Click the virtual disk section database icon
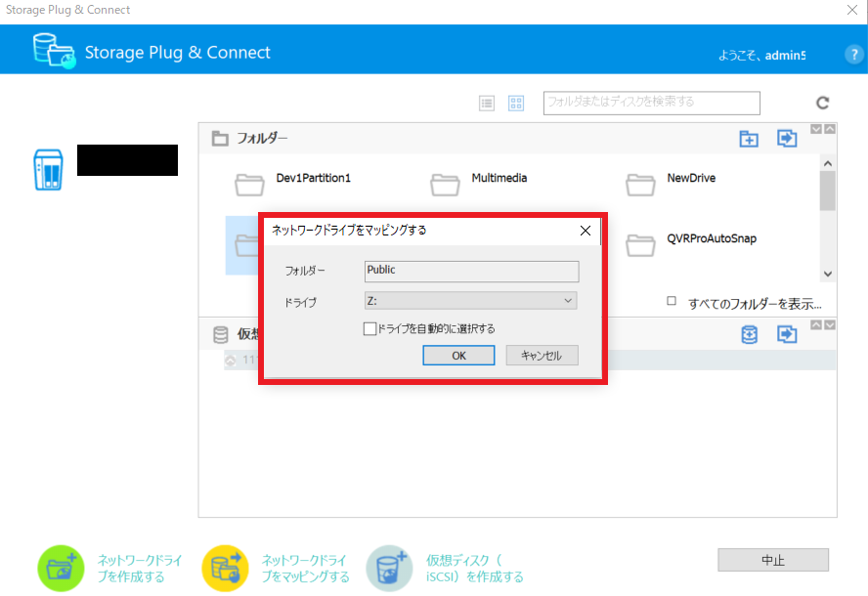 click(220, 334)
